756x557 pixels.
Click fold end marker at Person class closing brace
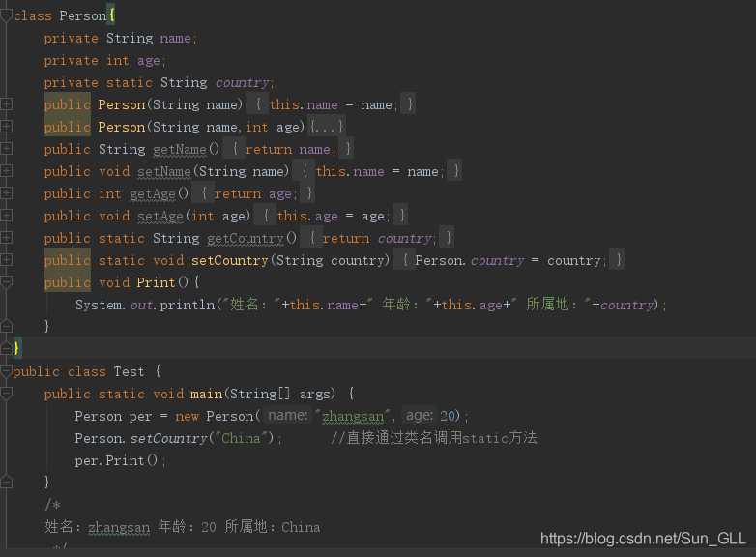[x=6, y=348]
